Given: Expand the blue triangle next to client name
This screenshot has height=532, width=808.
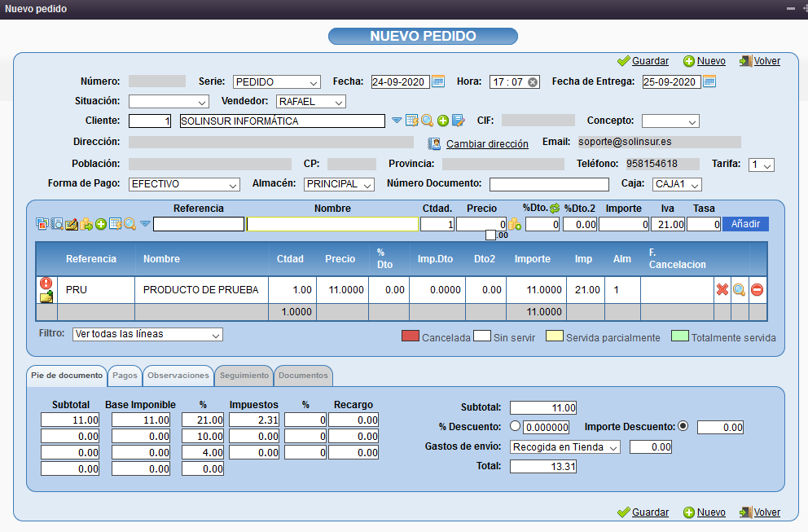Looking at the screenshot, I should [397, 120].
